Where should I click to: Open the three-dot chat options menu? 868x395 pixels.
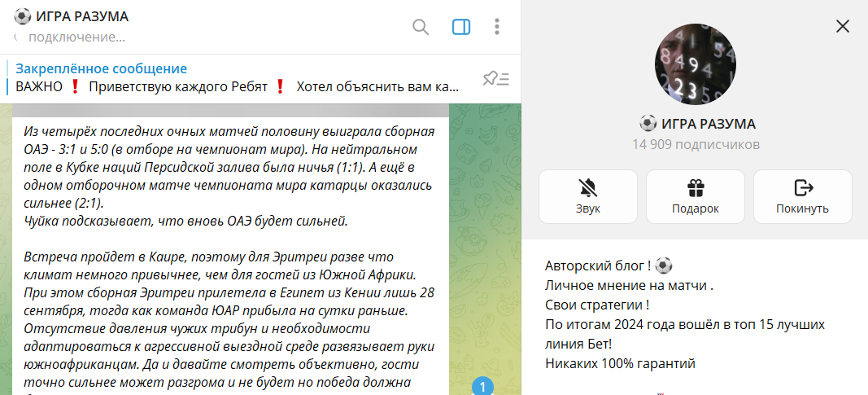coord(497,27)
